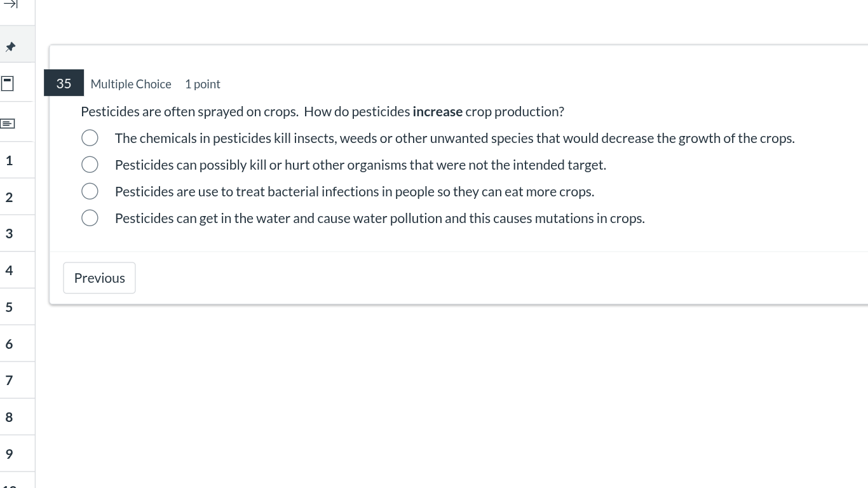Click the Previous button

(99, 278)
